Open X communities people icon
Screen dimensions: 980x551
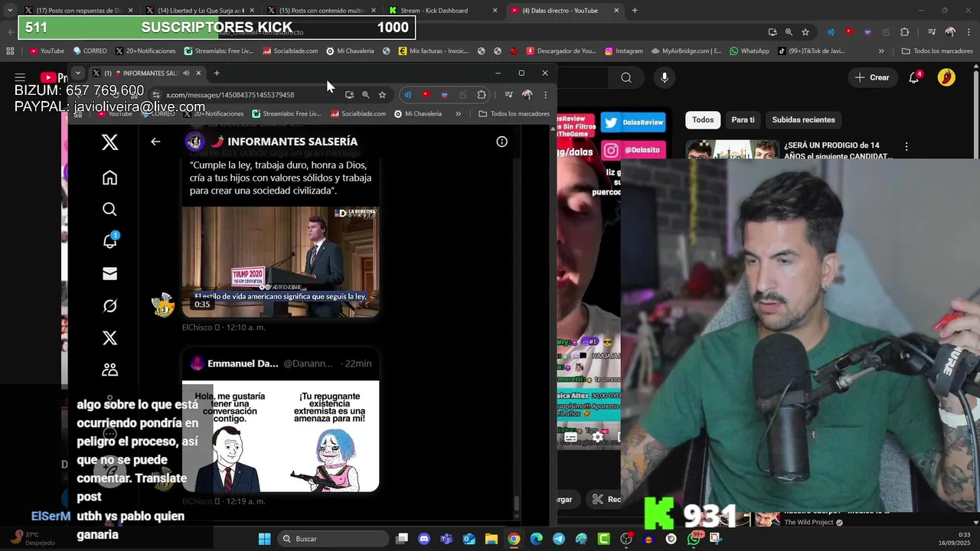[x=109, y=370]
